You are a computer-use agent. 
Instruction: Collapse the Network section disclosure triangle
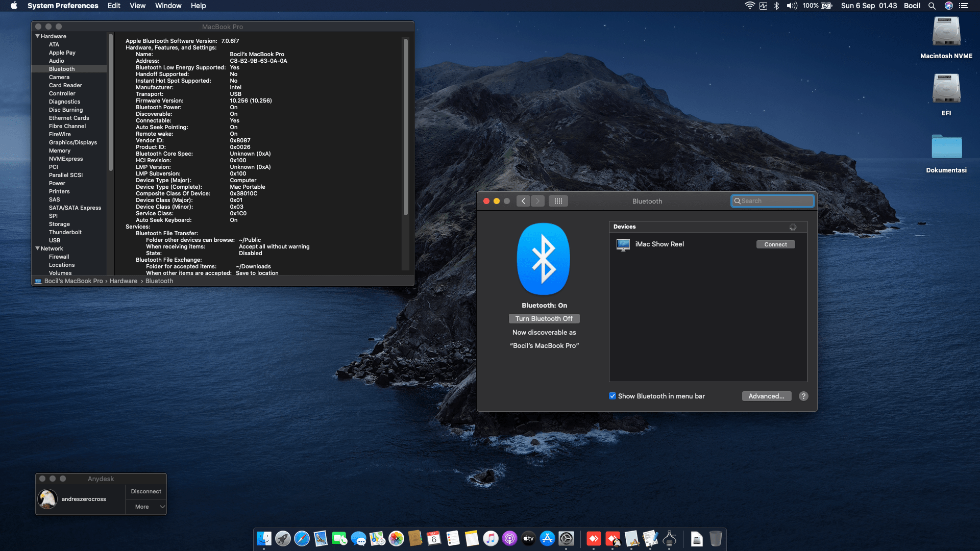(x=37, y=248)
